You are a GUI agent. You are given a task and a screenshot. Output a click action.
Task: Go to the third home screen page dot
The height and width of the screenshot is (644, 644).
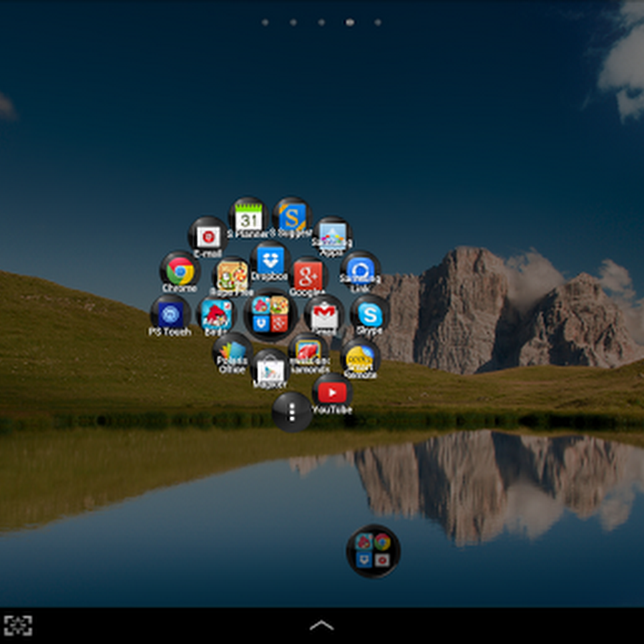[x=321, y=22]
